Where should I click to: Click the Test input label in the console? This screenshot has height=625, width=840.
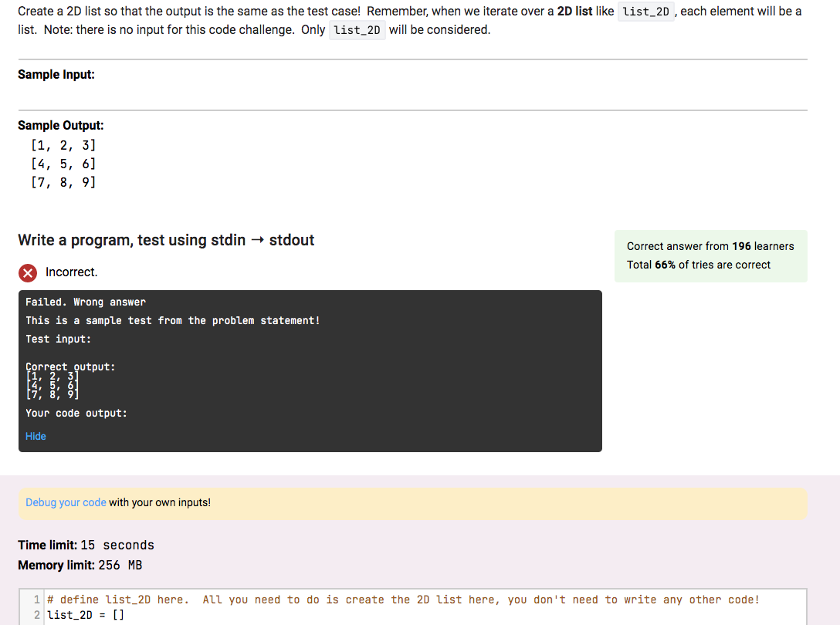tap(59, 338)
